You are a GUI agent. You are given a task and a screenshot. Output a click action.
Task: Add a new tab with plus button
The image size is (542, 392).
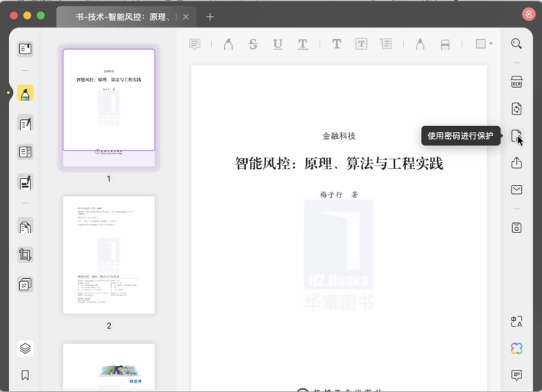[209, 17]
